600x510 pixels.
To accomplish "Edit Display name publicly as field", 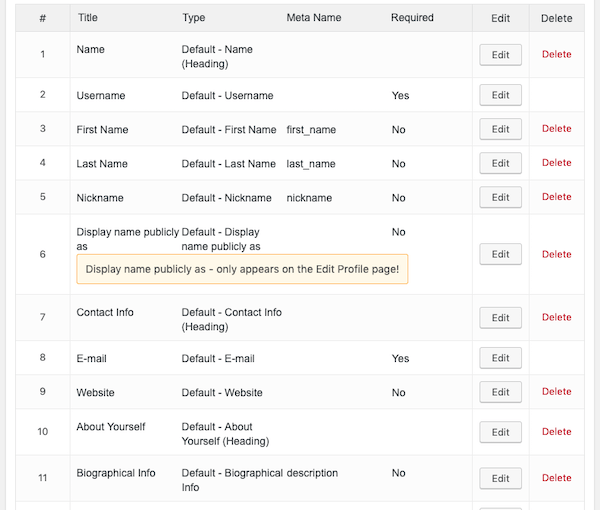I will tap(500, 254).
